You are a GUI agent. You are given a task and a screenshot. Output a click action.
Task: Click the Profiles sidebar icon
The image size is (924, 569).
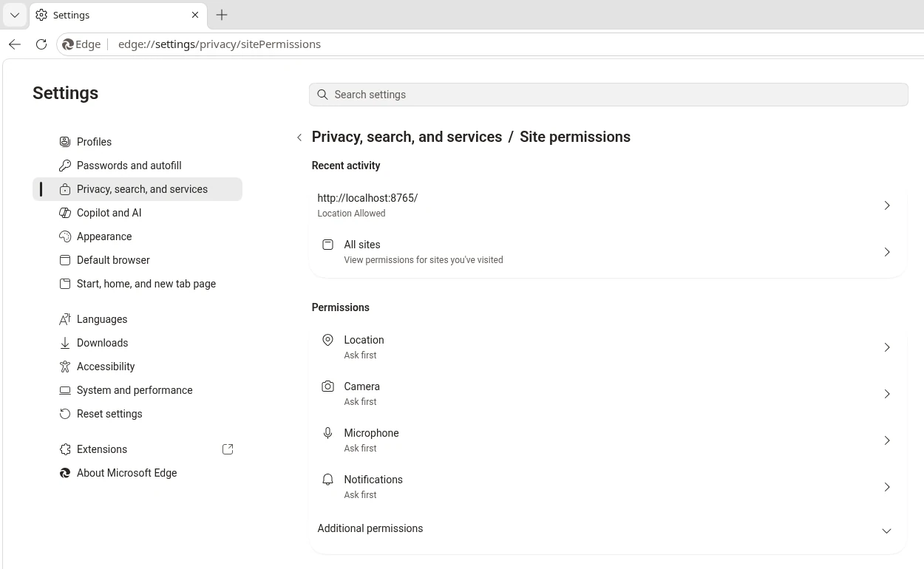pos(65,142)
